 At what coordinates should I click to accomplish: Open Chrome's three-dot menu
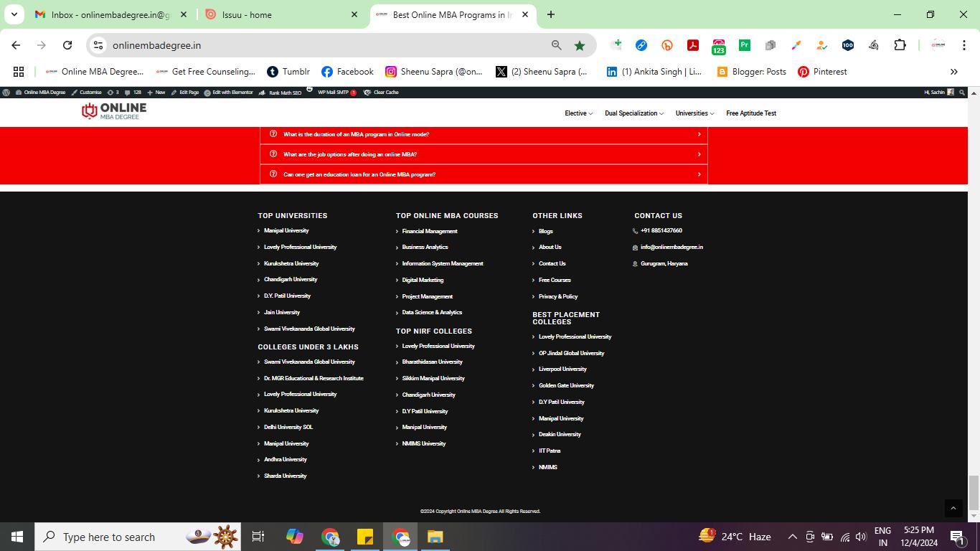[963, 45]
